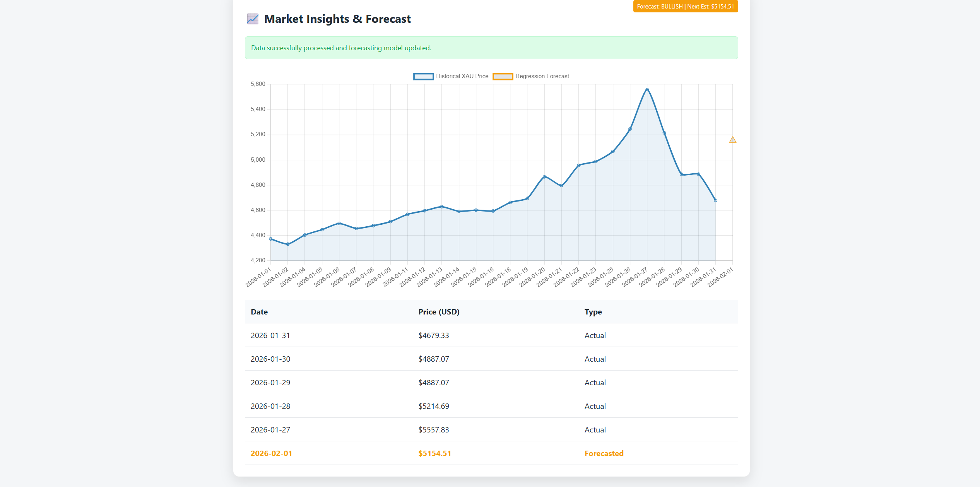Select the Regression Forecast legend swatch
980x487 pixels.
click(x=503, y=76)
